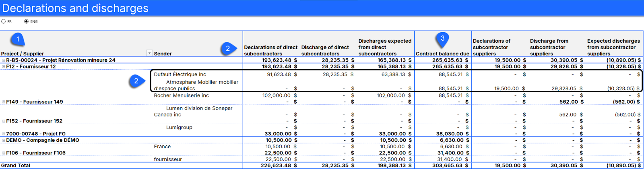Select the Dufault Électrique inc sender
The height and width of the screenshot is (170, 644).
coord(180,75)
